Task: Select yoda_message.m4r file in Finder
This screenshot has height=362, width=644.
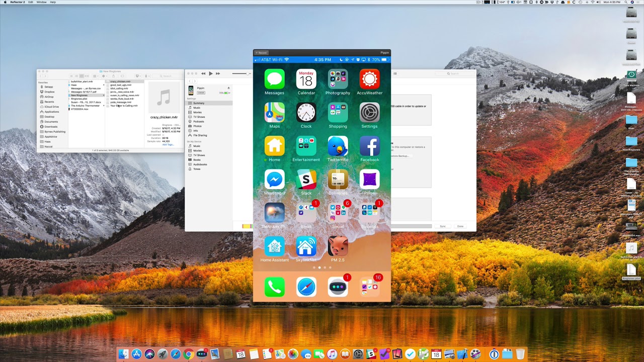Action: 121,102
